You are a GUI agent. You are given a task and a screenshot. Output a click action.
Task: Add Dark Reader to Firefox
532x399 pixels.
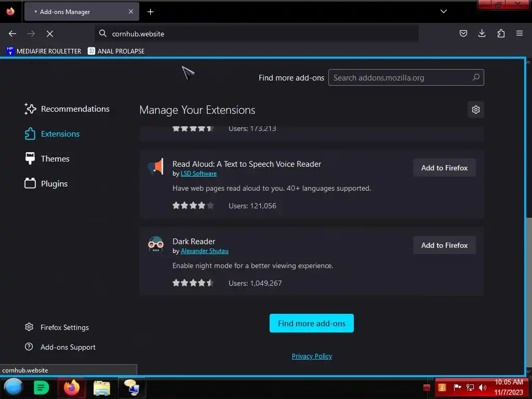point(445,245)
